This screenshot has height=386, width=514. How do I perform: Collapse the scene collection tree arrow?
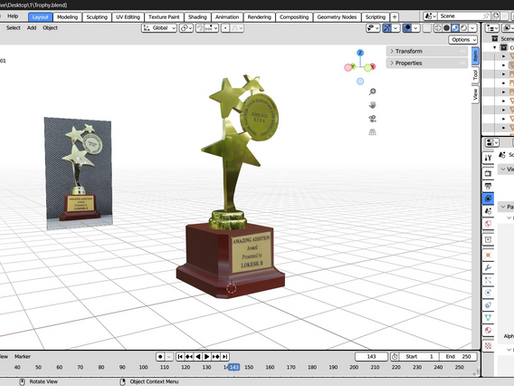pos(495,48)
